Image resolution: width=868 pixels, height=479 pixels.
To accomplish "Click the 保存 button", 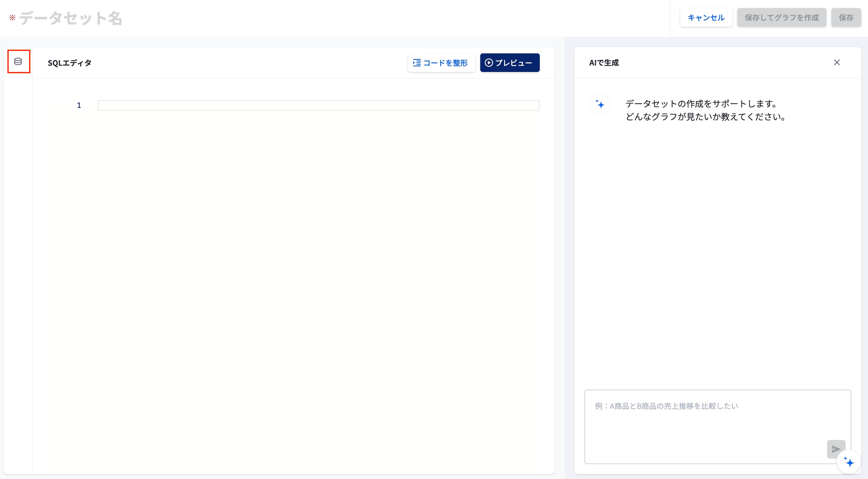I will (x=846, y=18).
